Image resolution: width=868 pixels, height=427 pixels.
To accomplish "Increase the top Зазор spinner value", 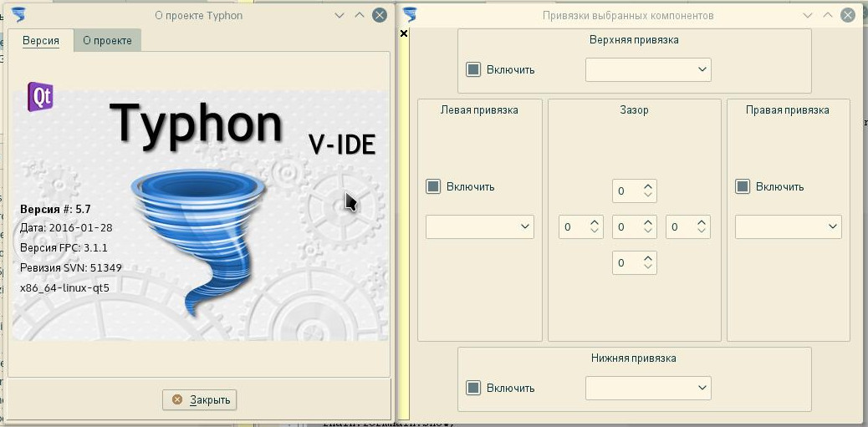I will [x=648, y=186].
